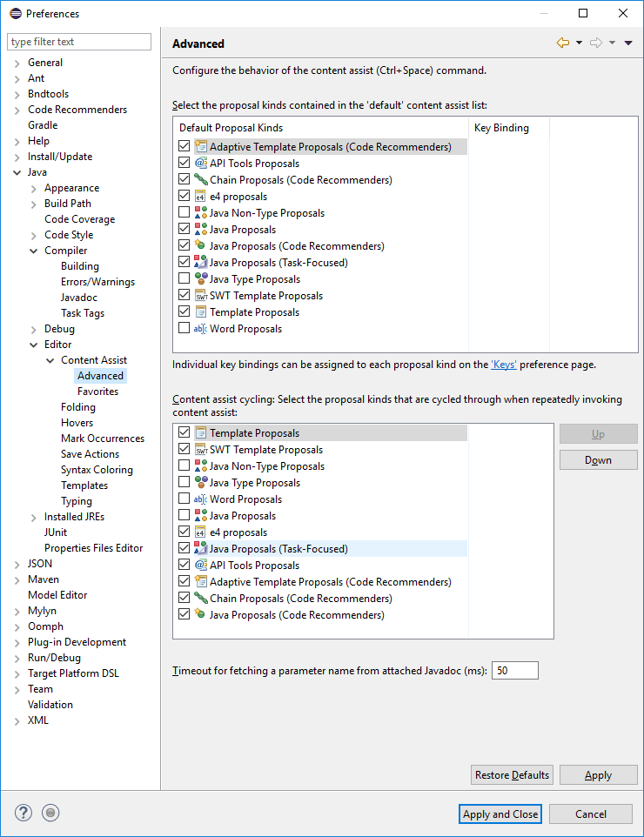
Task: Click the e4 proposals icon in cycling list
Action: [200, 532]
